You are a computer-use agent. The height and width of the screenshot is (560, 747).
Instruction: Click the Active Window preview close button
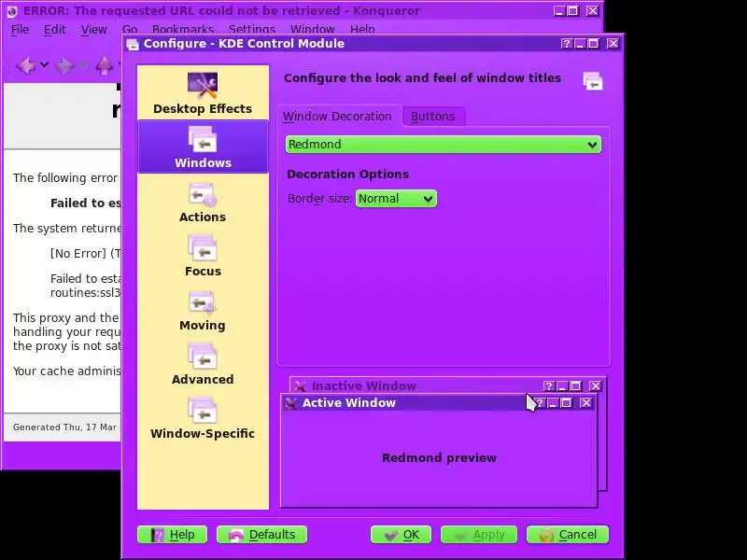coord(586,403)
